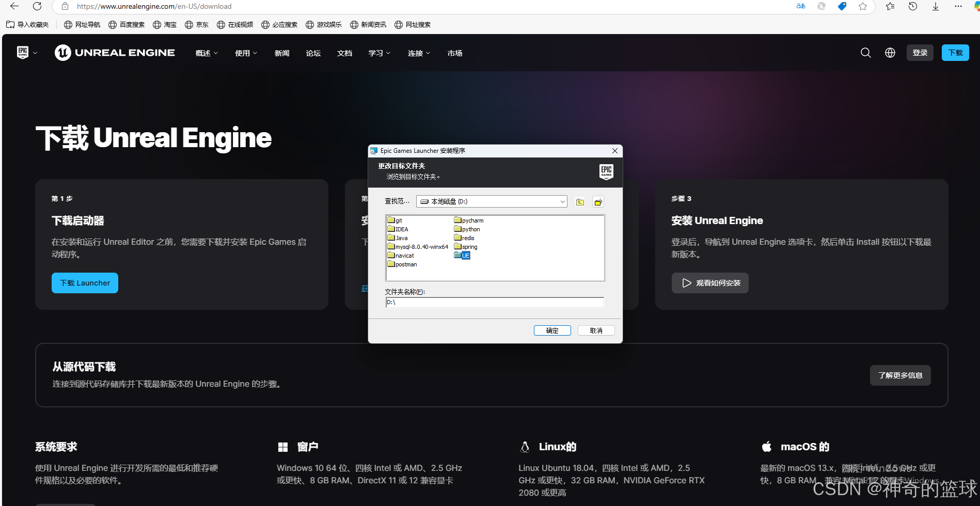Open 京东 bookmark

(197, 24)
